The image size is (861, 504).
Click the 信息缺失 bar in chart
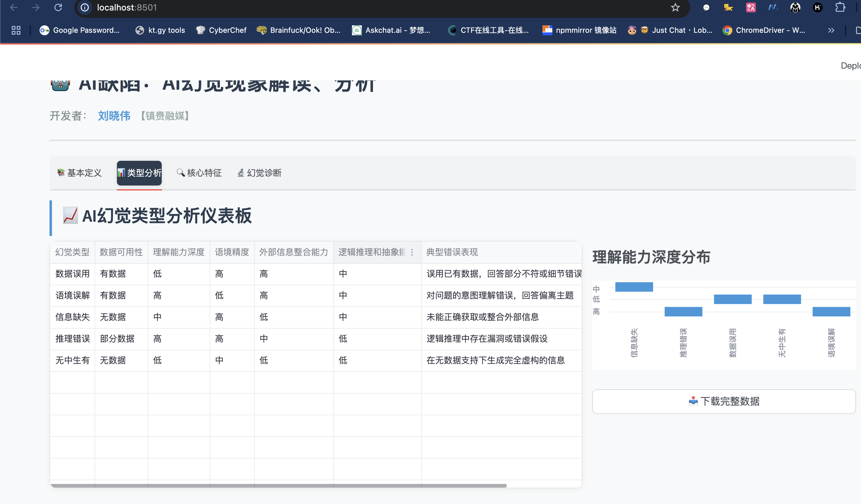coord(634,287)
